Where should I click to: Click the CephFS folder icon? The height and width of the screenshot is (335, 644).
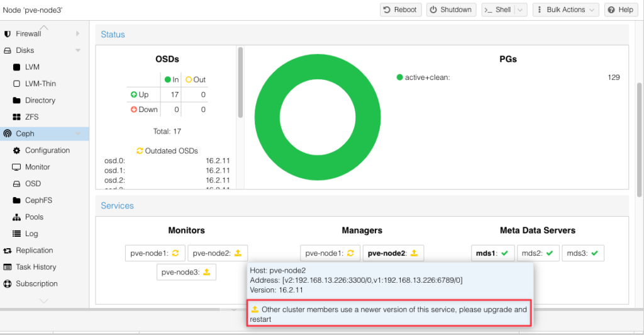(16, 201)
